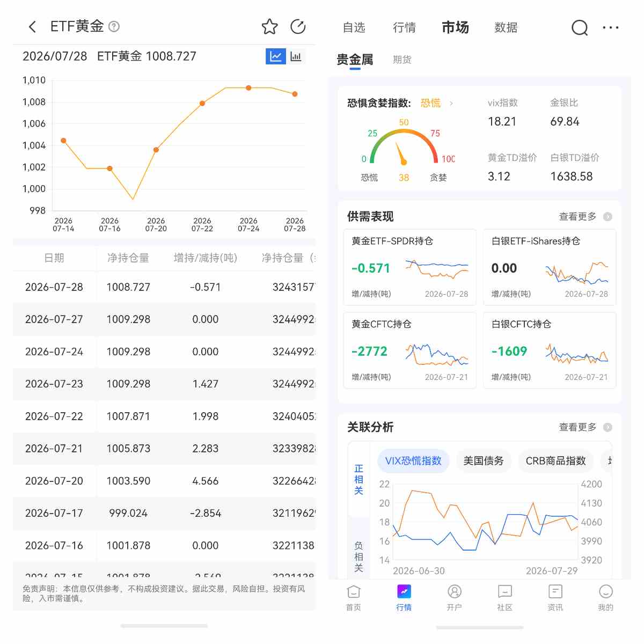Screen dimensions: 644x644
Task: Select row dated 2026-07-21
Action: pyautogui.click(x=164, y=449)
